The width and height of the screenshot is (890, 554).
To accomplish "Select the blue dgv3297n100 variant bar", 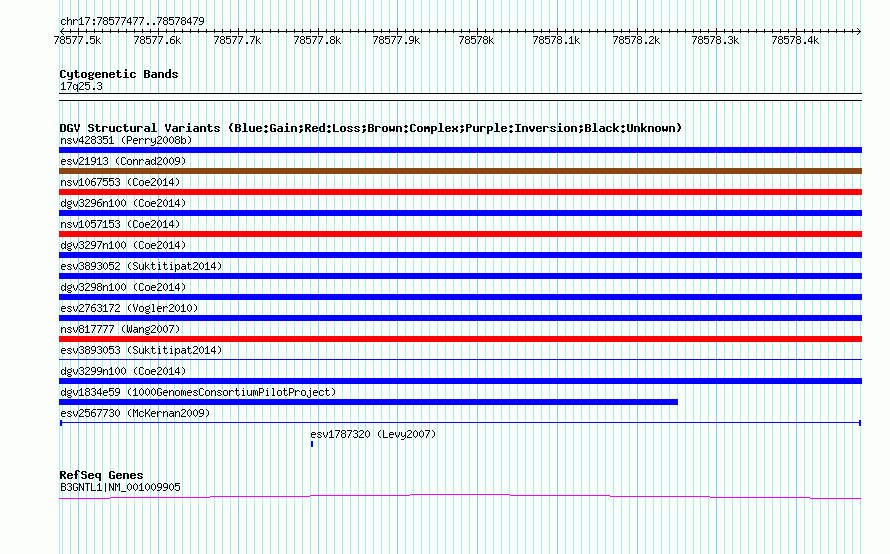I will click(x=460, y=255).
